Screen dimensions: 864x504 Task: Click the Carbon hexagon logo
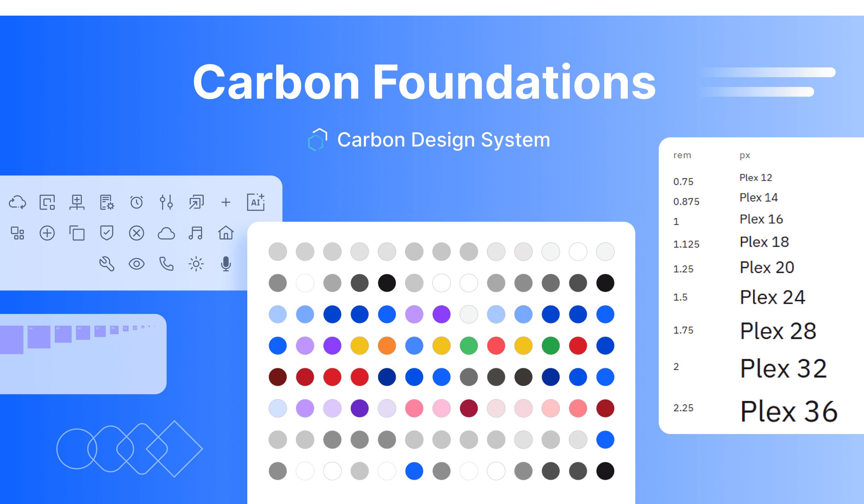[x=318, y=139]
